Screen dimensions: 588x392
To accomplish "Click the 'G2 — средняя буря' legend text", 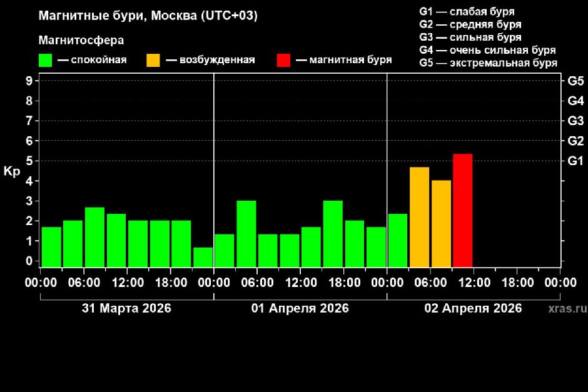I will click(x=470, y=25).
